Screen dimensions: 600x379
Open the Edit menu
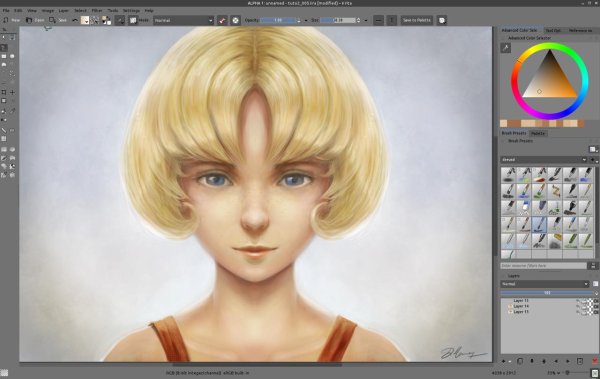pyautogui.click(x=18, y=11)
